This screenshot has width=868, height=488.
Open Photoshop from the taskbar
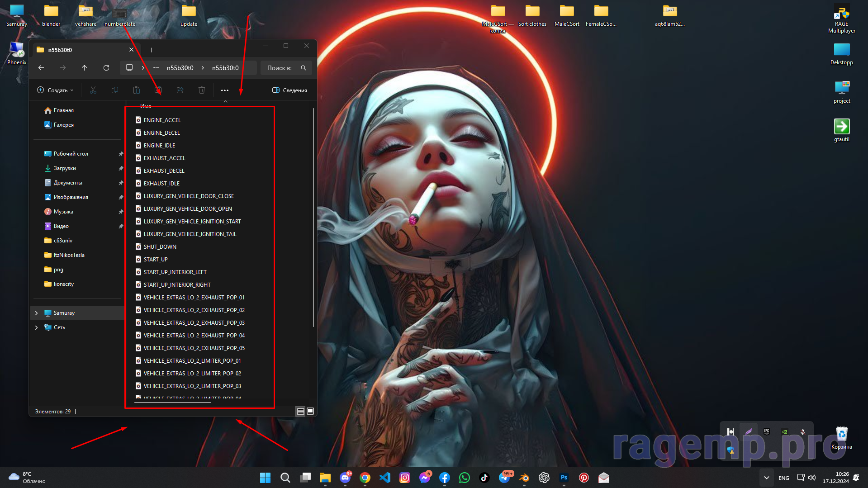564,478
